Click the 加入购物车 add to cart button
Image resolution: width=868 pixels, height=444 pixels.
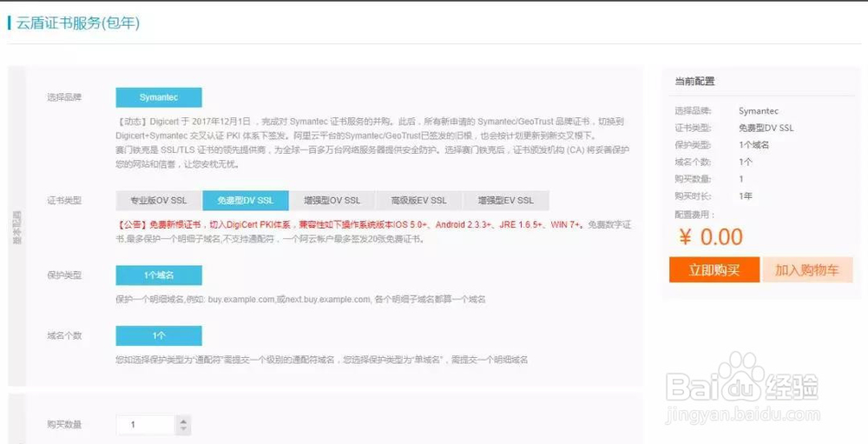(807, 270)
